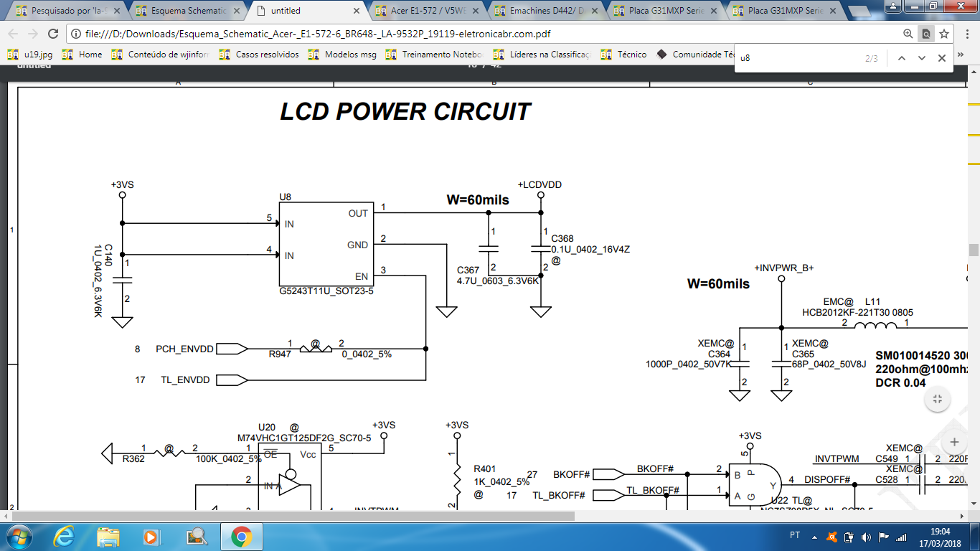Open Avast antivirus tray icon
The image size is (980, 551).
pyautogui.click(x=832, y=537)
